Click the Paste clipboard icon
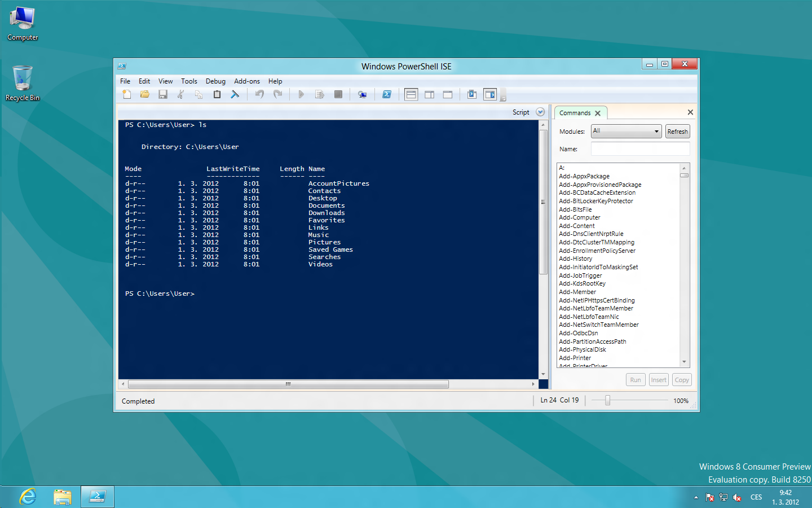This screenshot has height=508, width=812. pyautogui.click(x=217, y=94)
